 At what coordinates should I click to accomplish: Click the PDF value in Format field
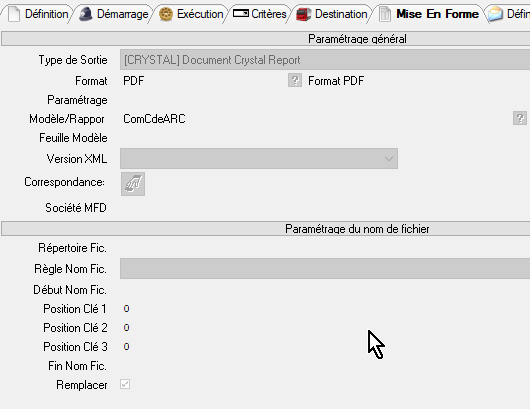coord(134,81)
